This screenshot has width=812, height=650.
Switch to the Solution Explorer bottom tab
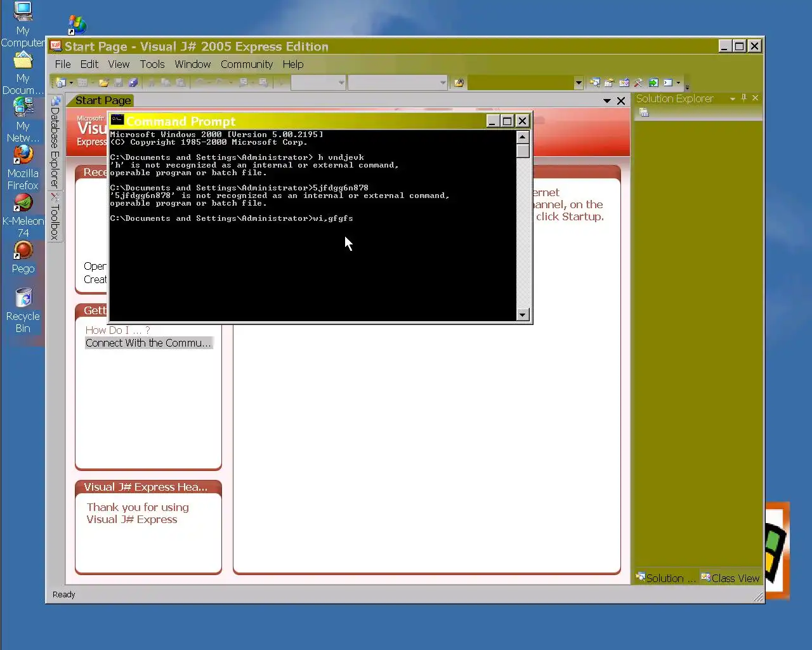[x=666, y=578]
